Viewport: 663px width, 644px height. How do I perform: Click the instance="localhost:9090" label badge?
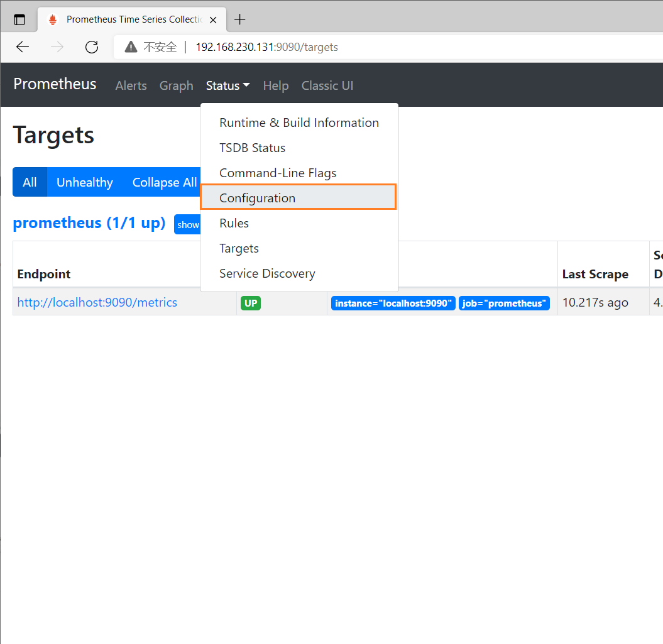(x=393, y=303)
